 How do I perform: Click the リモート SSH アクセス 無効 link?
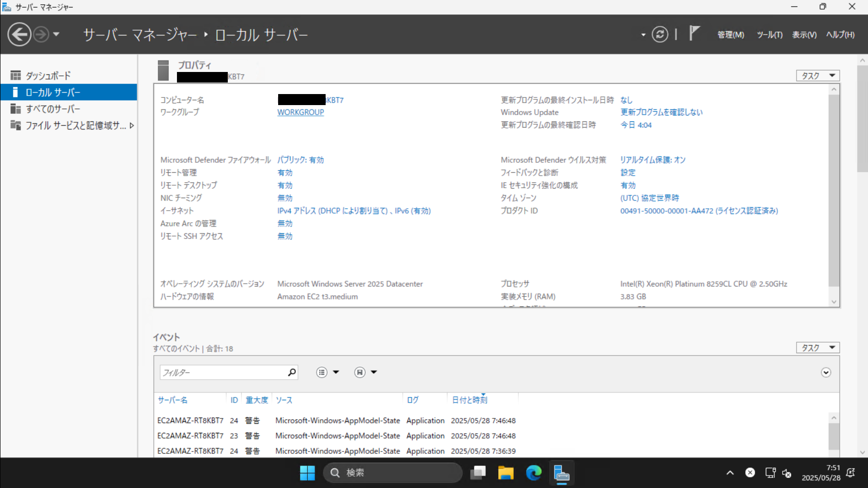coord(285,236)
